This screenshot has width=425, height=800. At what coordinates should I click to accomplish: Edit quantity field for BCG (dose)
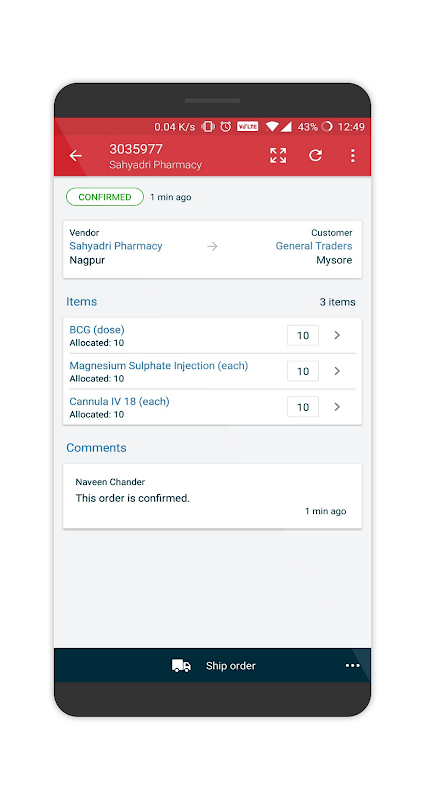pos(303,335)
